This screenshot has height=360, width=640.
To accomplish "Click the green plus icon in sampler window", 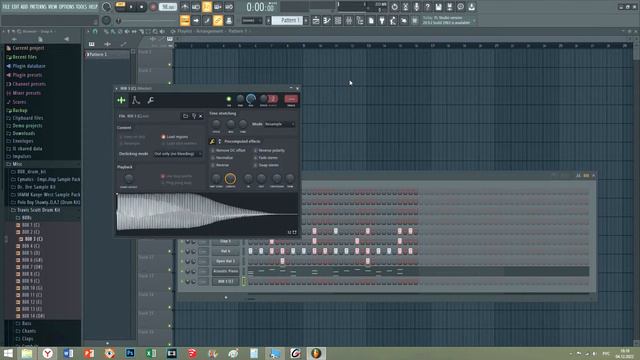I will point(121,100).
